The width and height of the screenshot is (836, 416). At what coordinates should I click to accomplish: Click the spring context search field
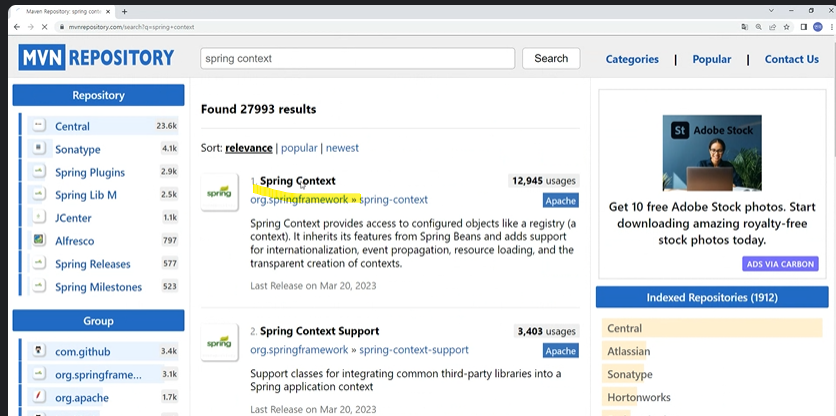358,58
